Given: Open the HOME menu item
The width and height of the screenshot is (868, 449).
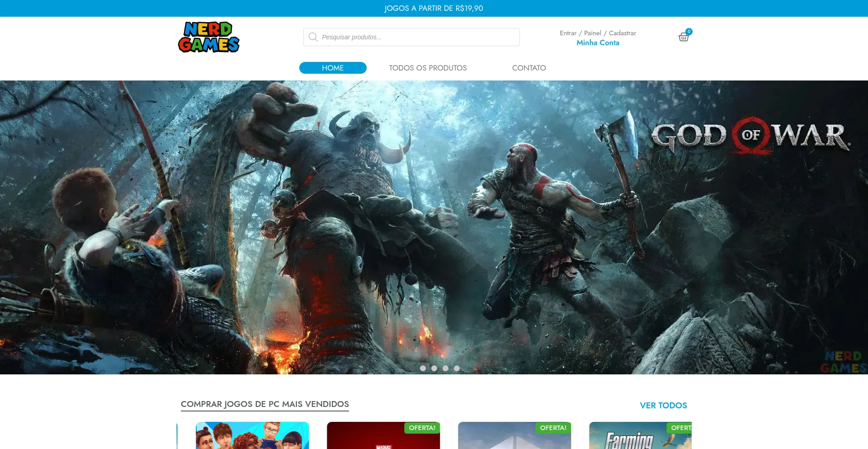Looking at the screenshot, I should click(x=333, y=68).
